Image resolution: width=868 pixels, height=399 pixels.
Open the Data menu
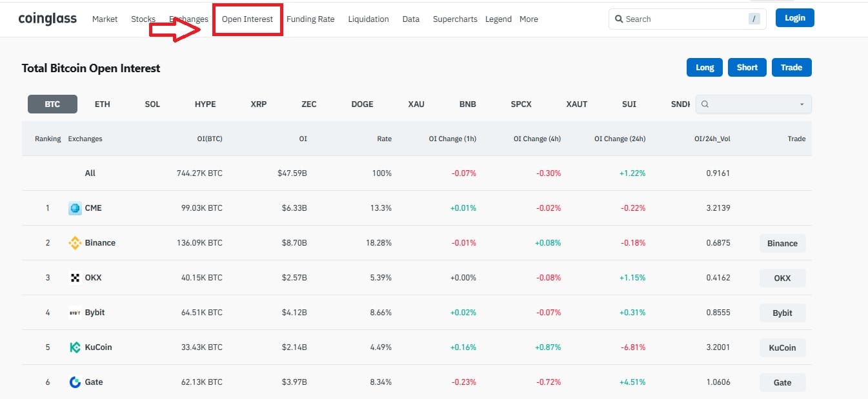(411, 19)
